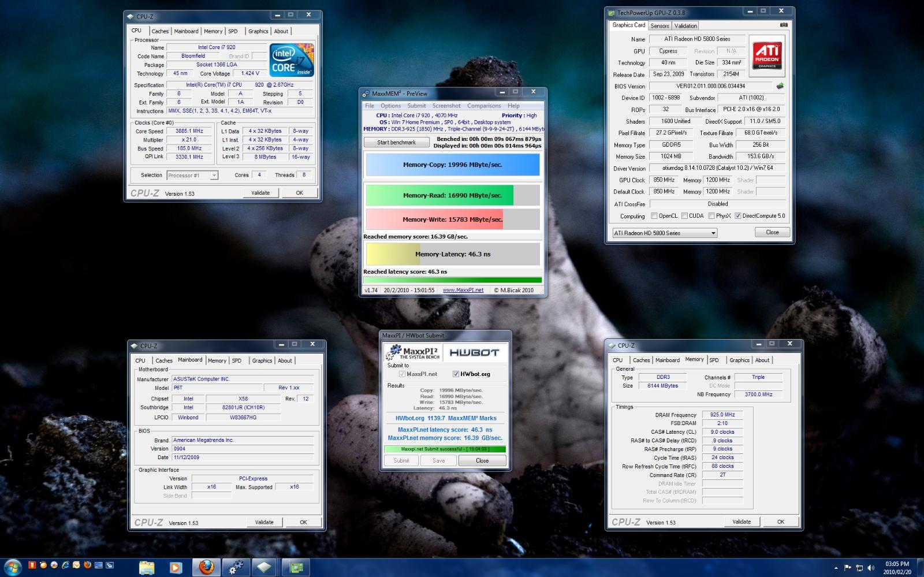Open the Windows Start orb
This screenshot has width=924, height=577.
[12, 567]
